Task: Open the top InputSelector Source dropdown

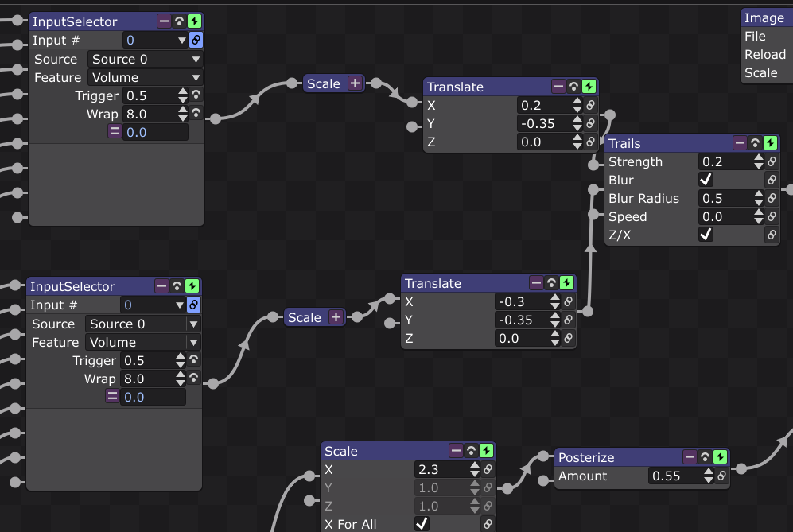Action: [x=146, y=59]
